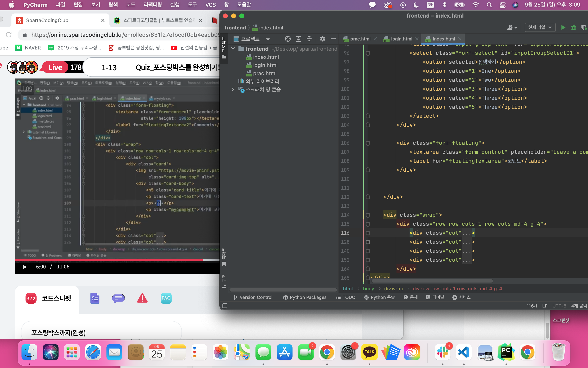Screen dimensions: 588x368
Task: Click the editor horizontal scrollbar
Action: [432, 281]
